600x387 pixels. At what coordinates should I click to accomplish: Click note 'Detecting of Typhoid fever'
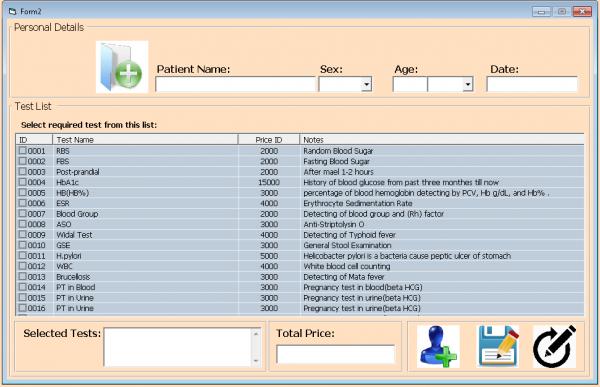tap(349, 235)
